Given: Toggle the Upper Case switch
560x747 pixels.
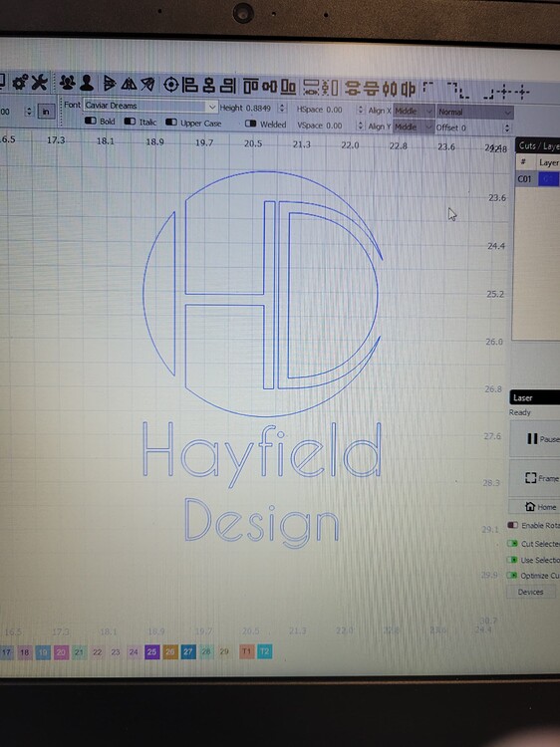Looking at the screenshot, I should coord(171,123).
